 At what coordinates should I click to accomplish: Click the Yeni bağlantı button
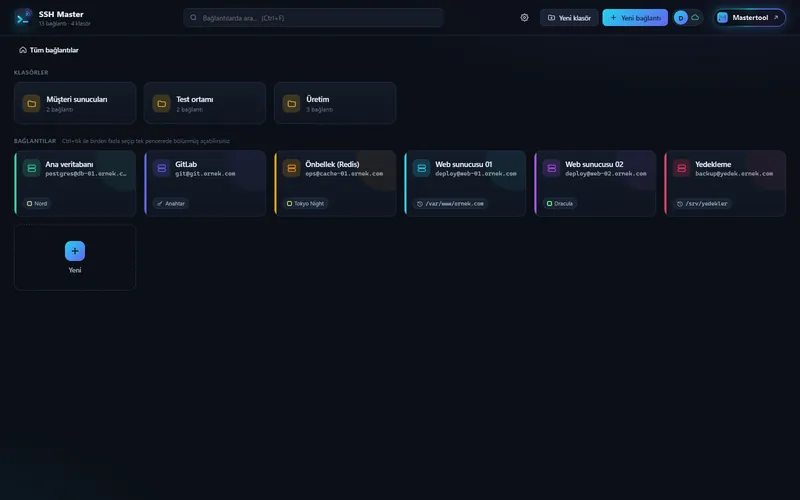pos(635,18)
